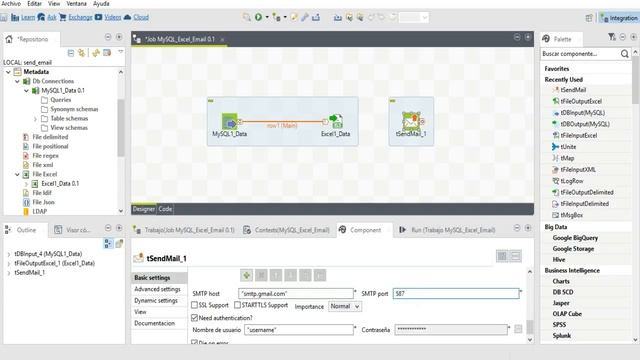Pick tFileInputExcel from the palette
Screen dimensions: 640x360
click(x=578, y=136)
